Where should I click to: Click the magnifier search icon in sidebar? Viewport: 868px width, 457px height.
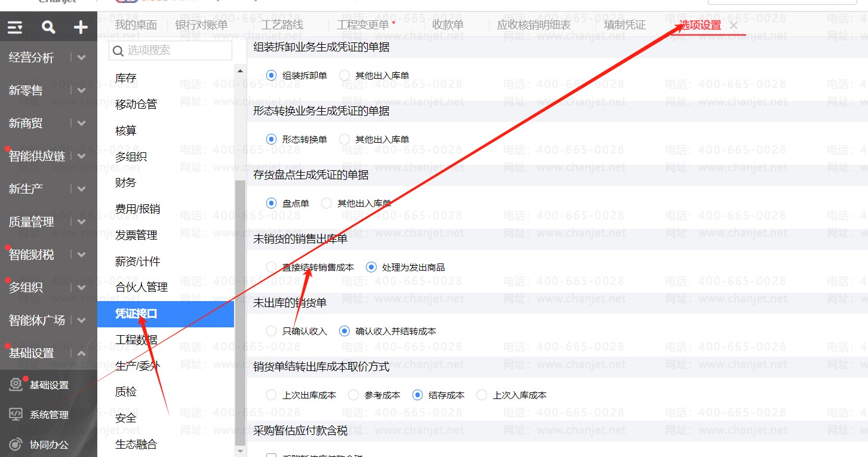pyautogui.click(x=48, y=27)
